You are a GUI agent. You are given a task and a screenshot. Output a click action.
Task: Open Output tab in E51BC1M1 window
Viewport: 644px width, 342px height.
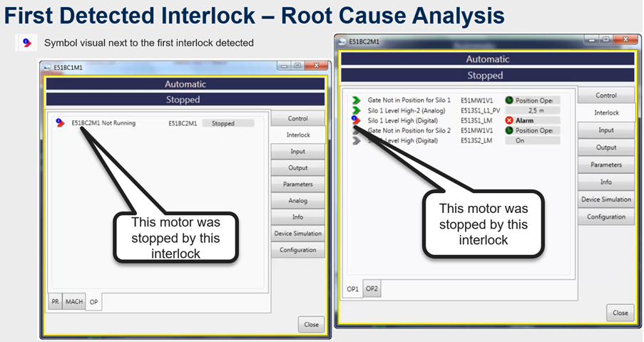[x=298, y=167]
